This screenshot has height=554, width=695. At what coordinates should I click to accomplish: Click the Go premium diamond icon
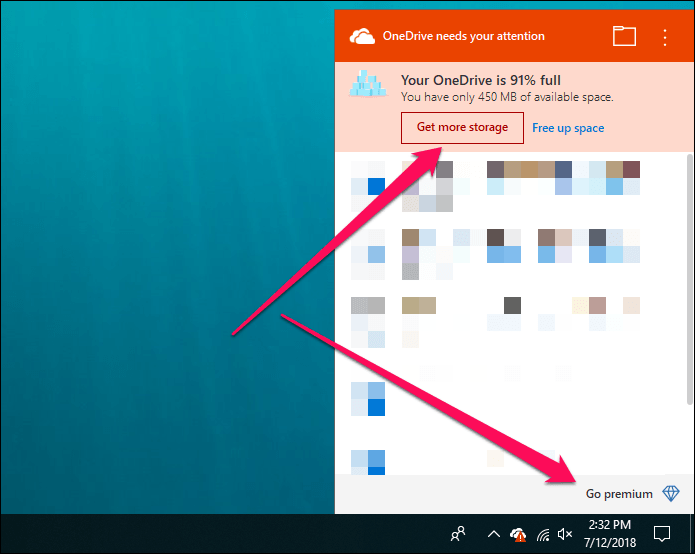[671, 493]
